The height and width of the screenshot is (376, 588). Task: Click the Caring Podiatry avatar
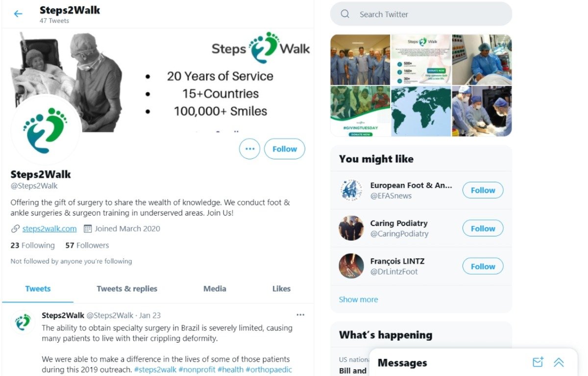coord(351,228)
